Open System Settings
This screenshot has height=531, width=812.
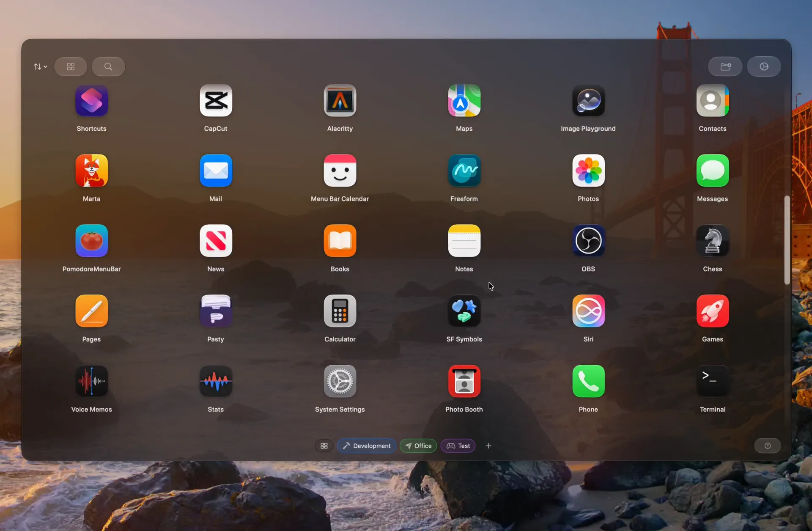pos(340,382)
